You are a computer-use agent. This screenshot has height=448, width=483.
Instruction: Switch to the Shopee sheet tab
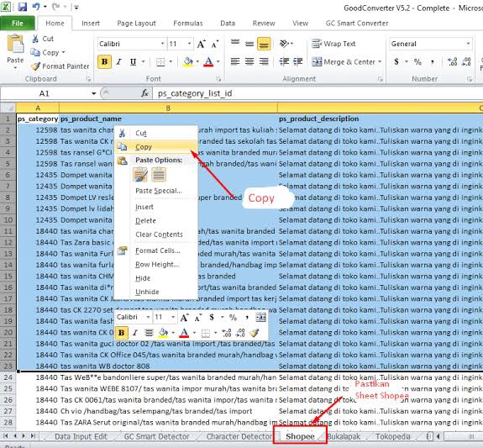point(300,436)
